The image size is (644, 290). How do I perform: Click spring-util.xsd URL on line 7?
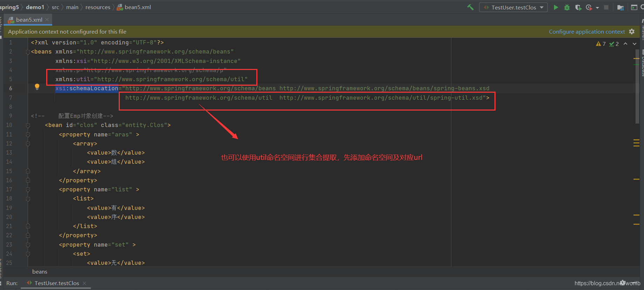click(x=381, y=98)
